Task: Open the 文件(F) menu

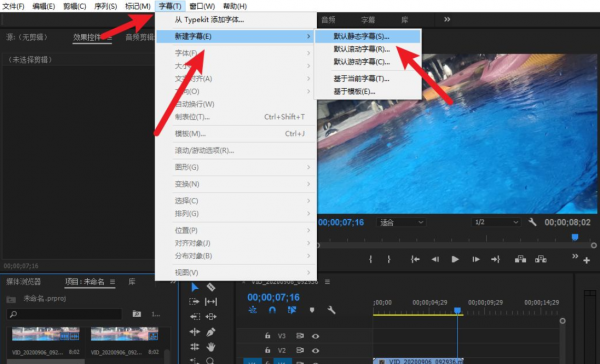Action: click(x=13, y=6)
